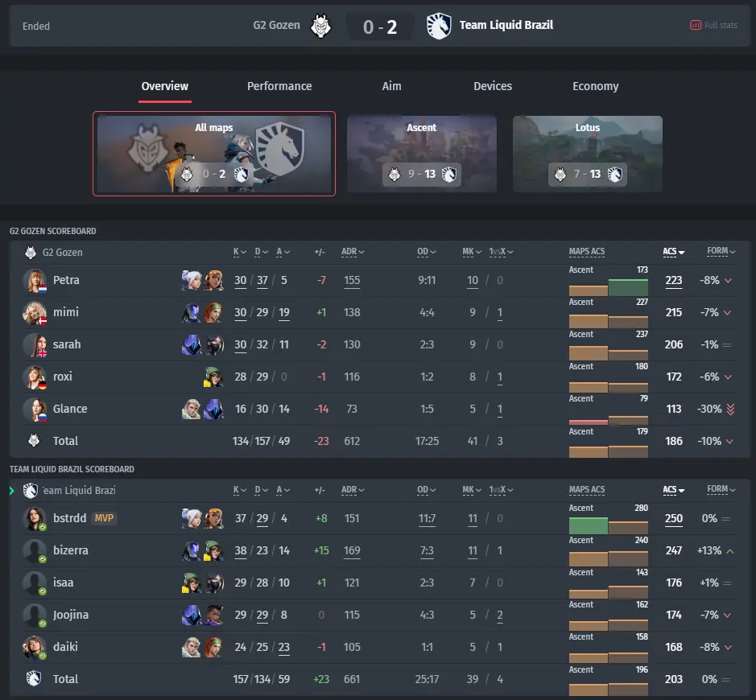Click MAPS ACS header in Team Liquid scoreboard
This screenshot has width=756, height=700.
[x=587, y=490]
